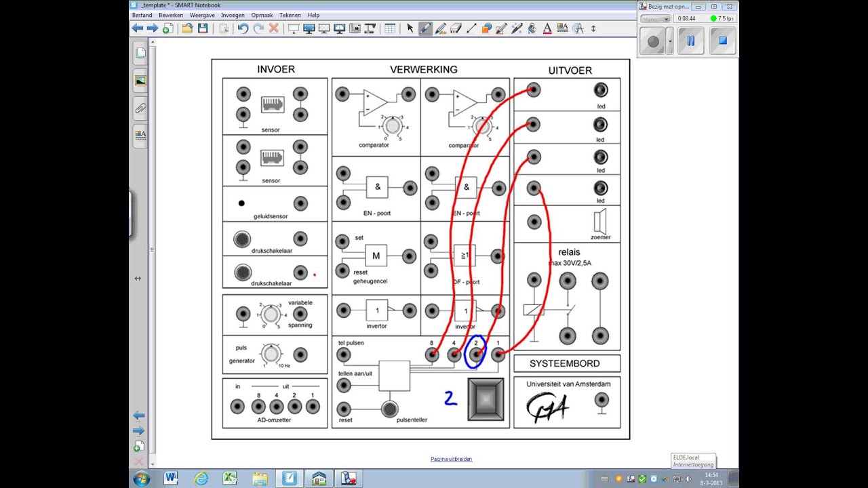Go to next page using toolbar arrow
Image resolution: width=868 pixels, height=488 pixels.
click(x=153, y=28)
